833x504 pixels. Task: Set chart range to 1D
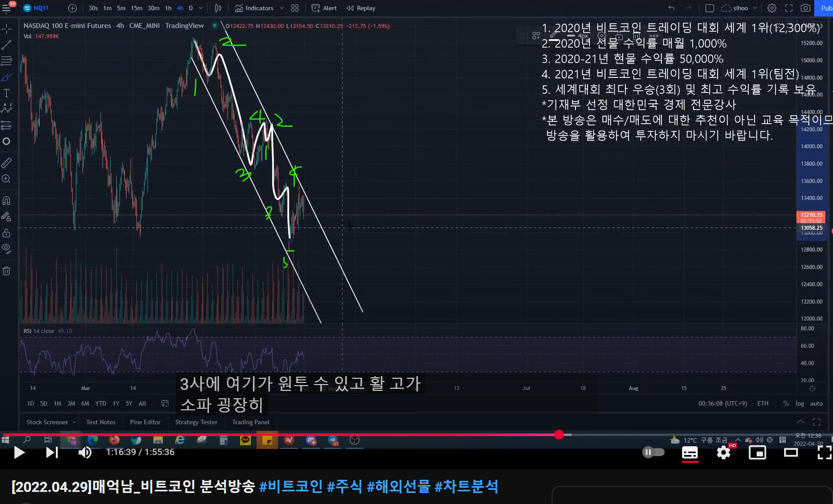click(x=31, y=404)
